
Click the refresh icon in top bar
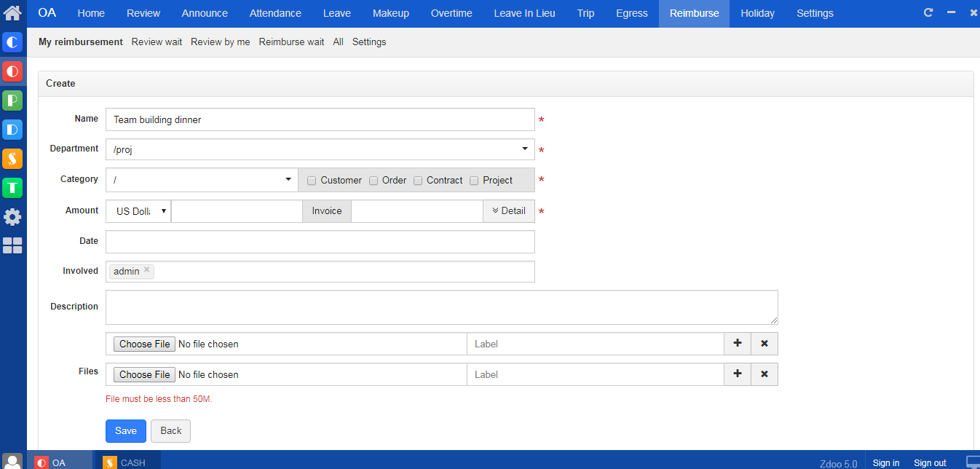(x=928, y=13)
